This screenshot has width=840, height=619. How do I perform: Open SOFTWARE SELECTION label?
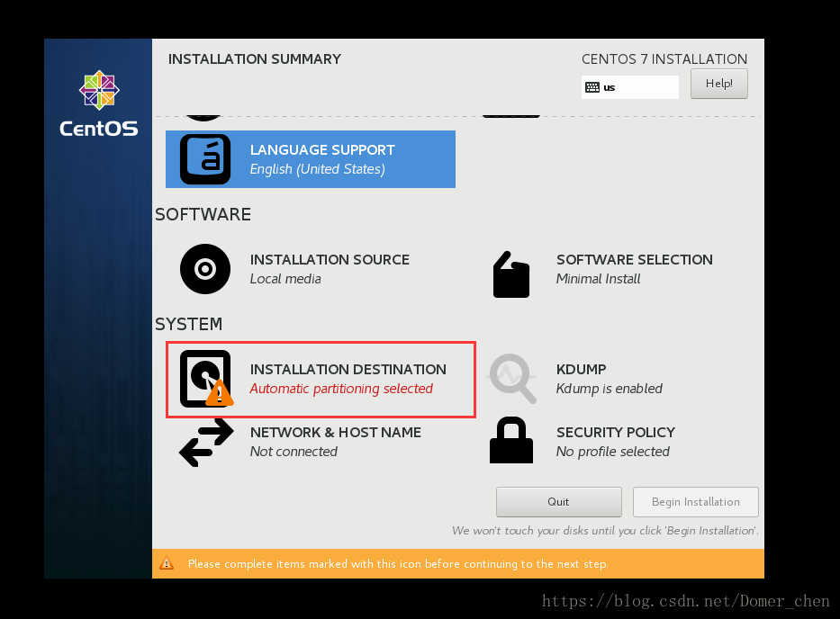coord(635,260)
